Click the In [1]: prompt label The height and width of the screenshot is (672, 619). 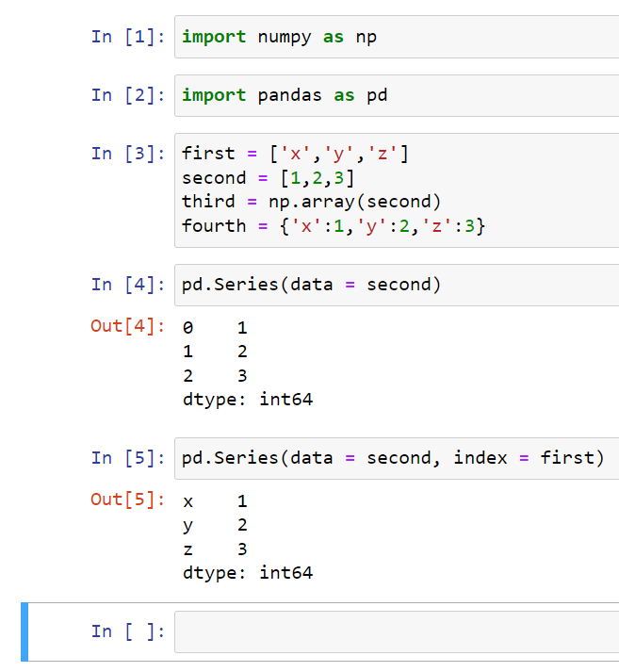127,37
